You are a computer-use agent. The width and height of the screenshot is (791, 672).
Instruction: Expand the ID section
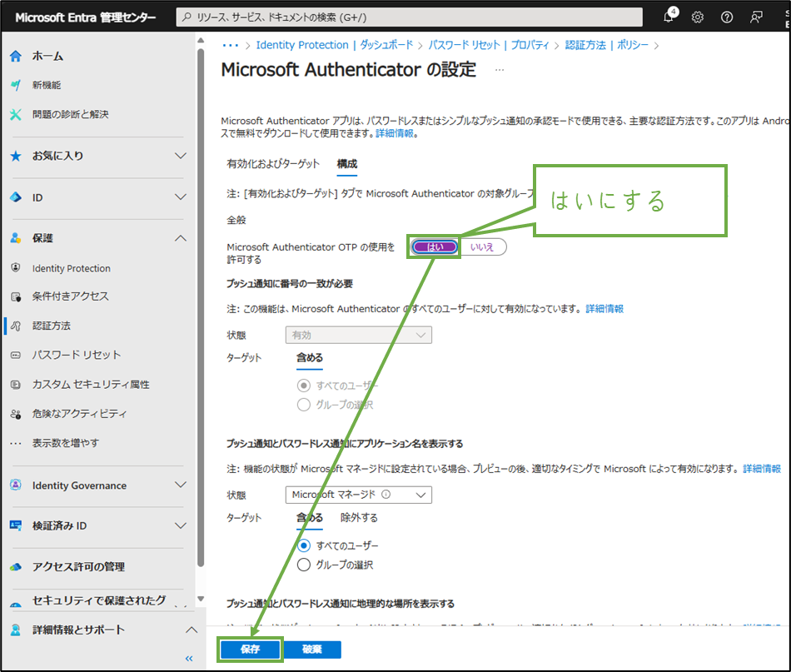point(181,197)
